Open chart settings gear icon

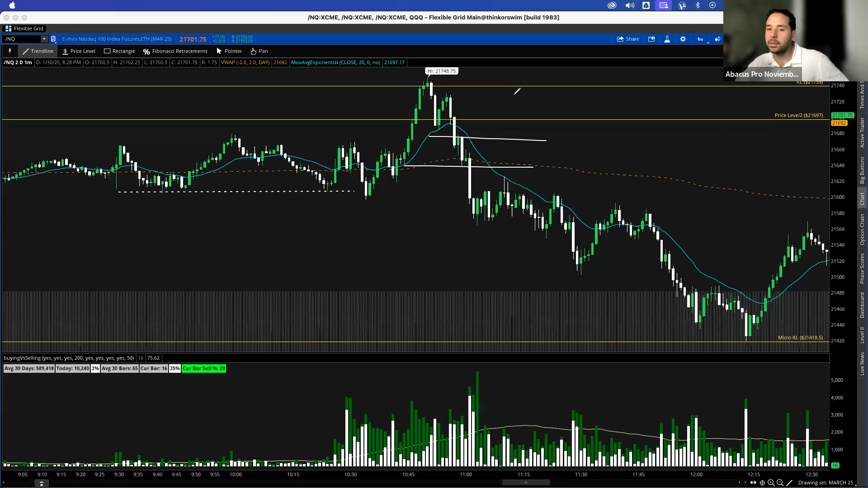[x=683, y=39]
